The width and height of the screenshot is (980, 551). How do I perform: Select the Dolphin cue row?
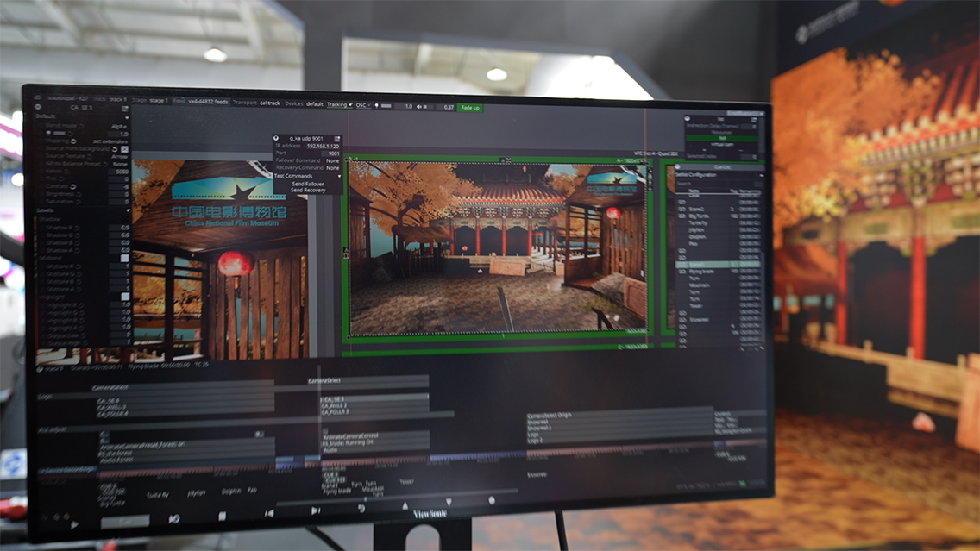[719, 237]
